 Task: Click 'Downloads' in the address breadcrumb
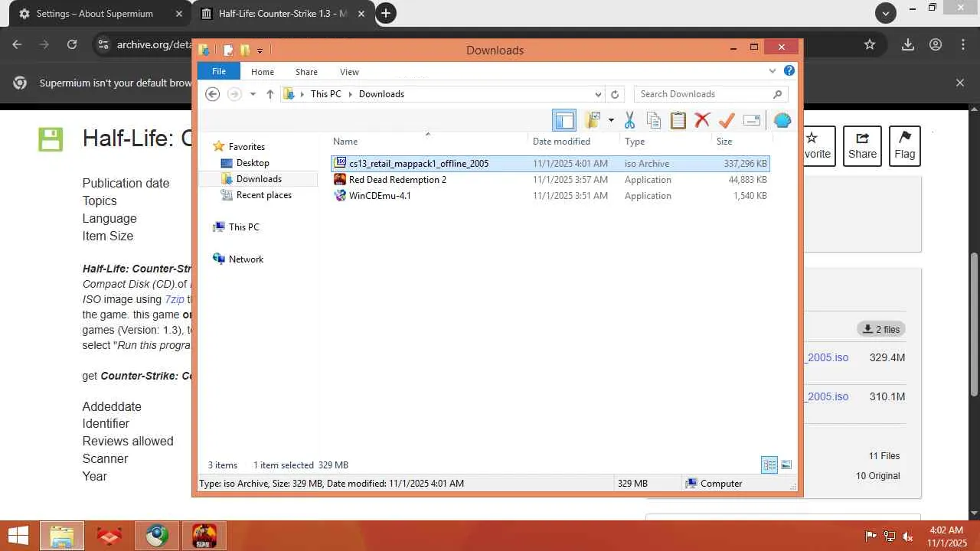coord(381,94)
